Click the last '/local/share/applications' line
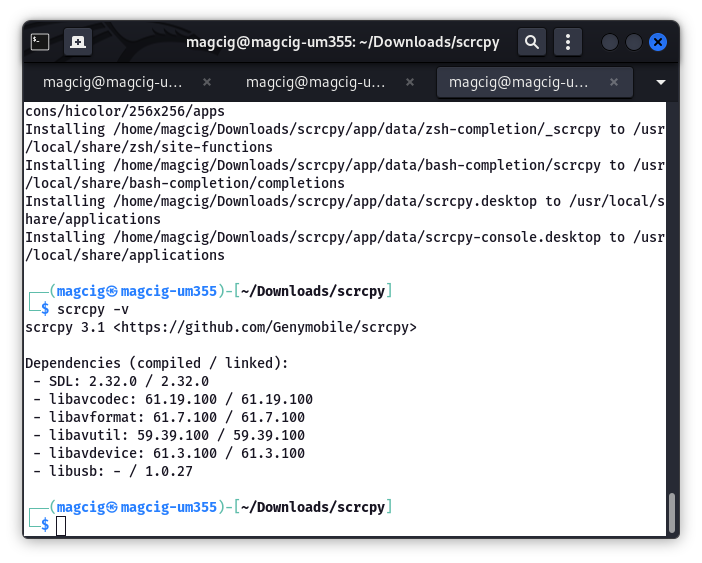The width and height of the screenshot is (702, 563). [x=125, y=255]
